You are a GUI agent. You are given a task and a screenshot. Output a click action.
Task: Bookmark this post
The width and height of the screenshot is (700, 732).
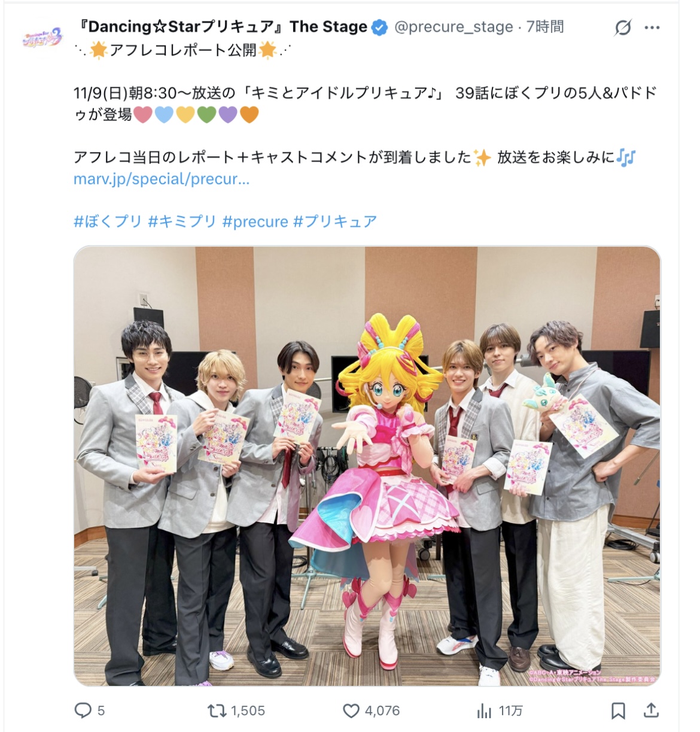coord(618,710)
